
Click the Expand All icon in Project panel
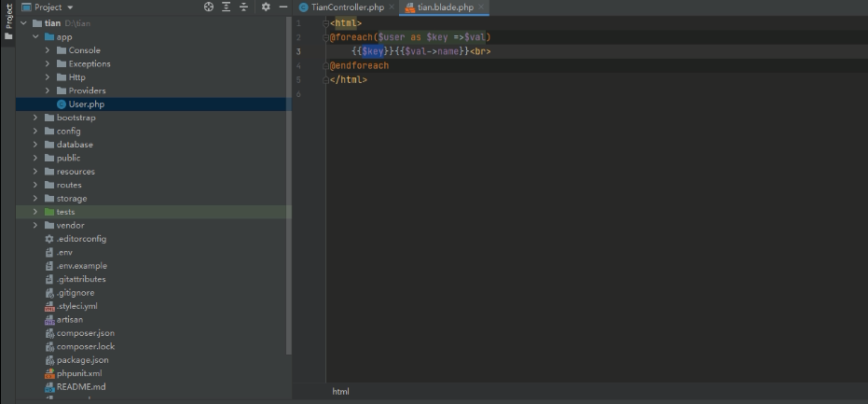(x=227, y=7)
